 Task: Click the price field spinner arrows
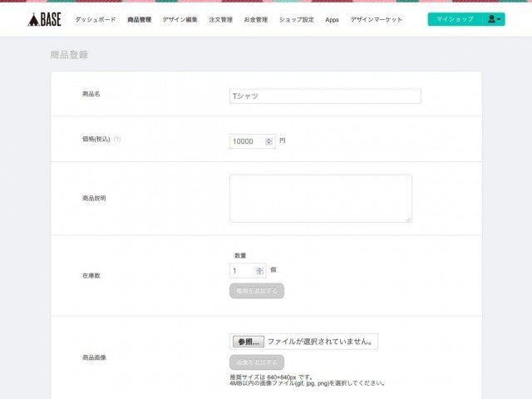tap(269, 141)
